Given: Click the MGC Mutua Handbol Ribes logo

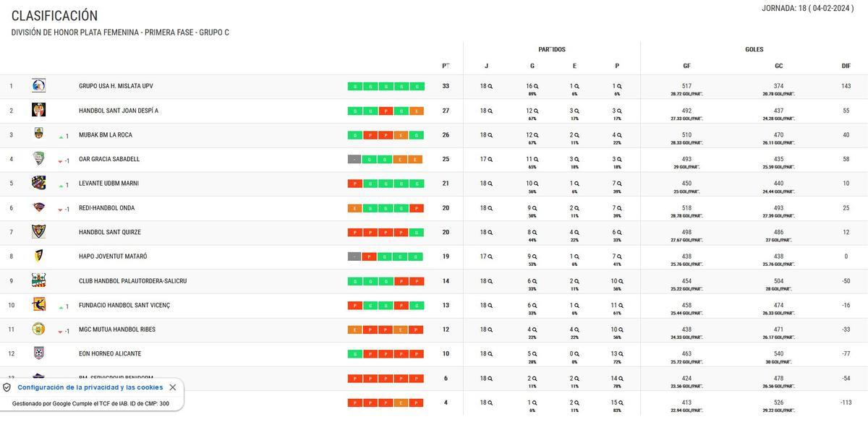Looking at the screenshot, I should pos(38,330).
